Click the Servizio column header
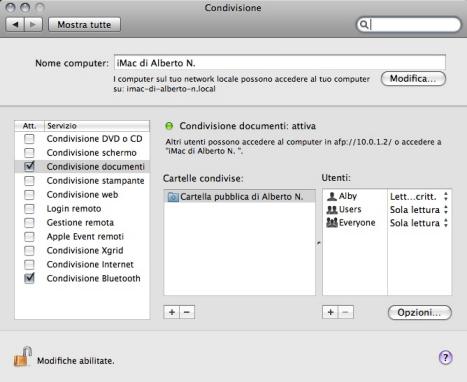The height and width of the screenshot is (382, 467). pyautogui.click(x=97, y=126)
